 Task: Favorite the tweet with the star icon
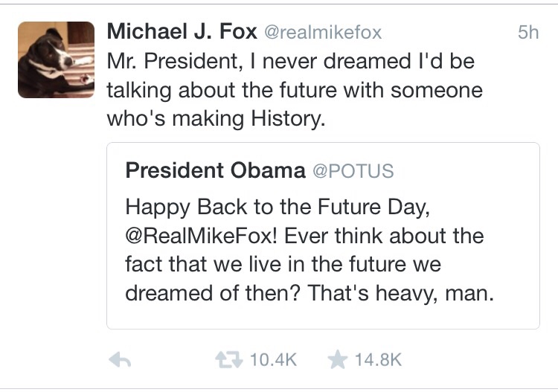click(338, 360)
